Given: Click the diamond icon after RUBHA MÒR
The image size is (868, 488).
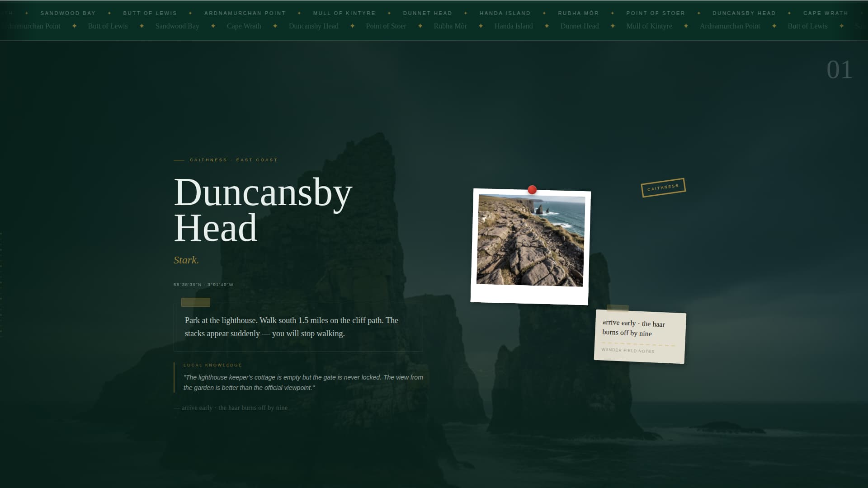Looking at the screenshot, I should pos(612,13).
